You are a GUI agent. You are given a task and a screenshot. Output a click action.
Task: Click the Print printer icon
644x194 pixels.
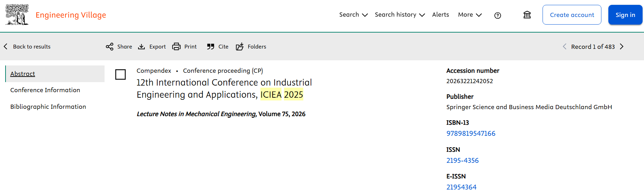176,47
